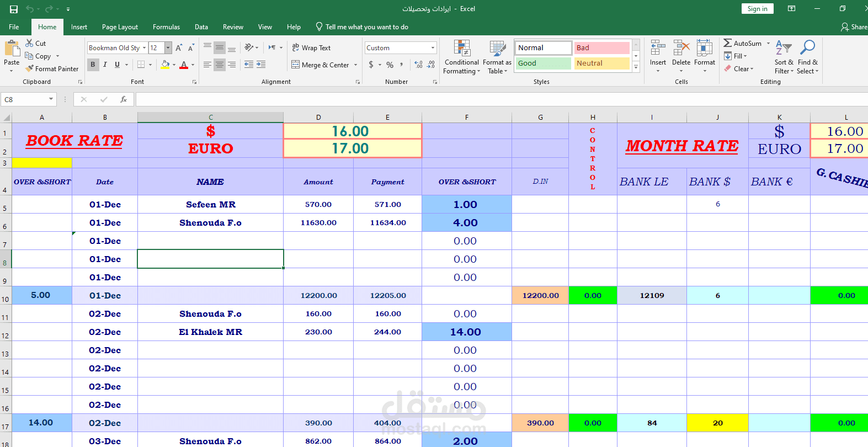
Task: Toggle Underline formatting
Action: click(117, 65)
